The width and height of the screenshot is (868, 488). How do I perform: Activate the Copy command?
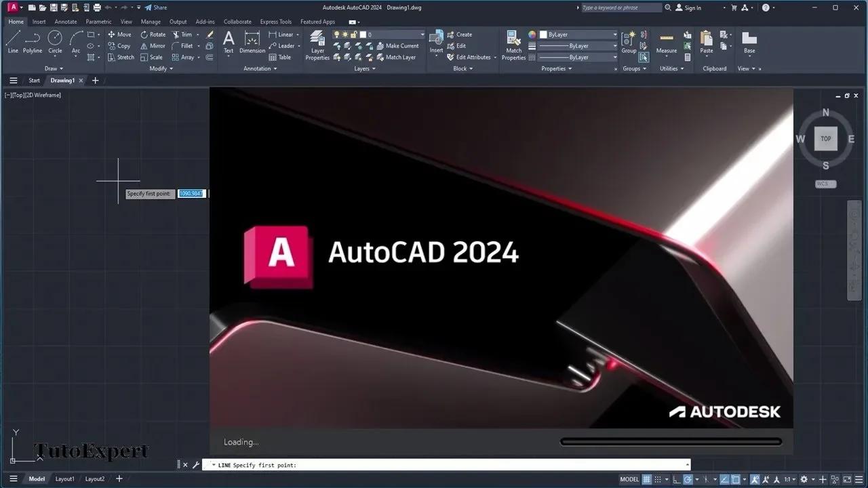click(x=119, y=46)
